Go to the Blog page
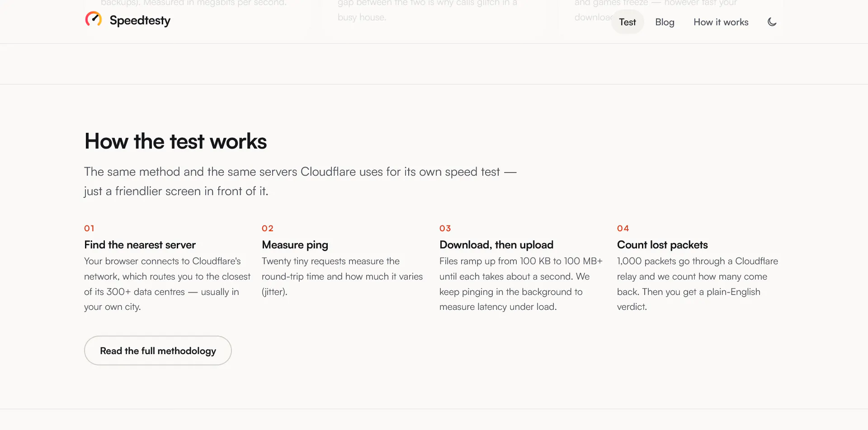This screenshot has height=430, width=868. coord(665,22)
